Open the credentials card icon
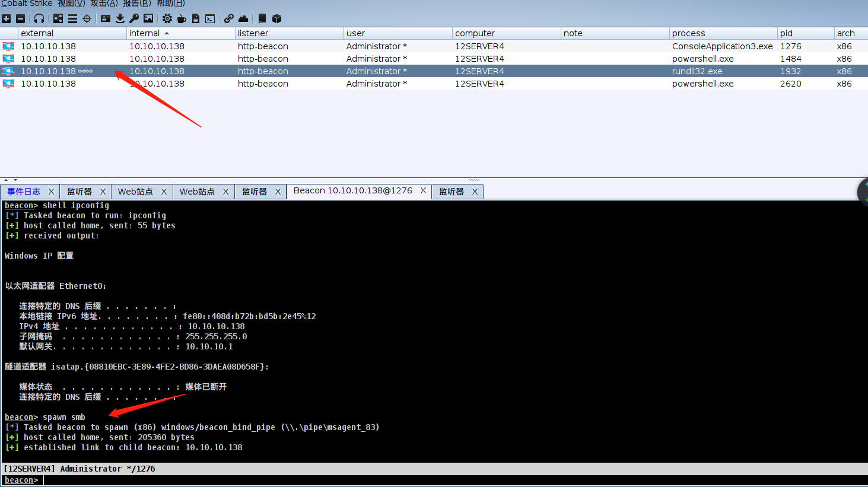The width and height of the screenshot is (868, 487). [x=106, y=18]
